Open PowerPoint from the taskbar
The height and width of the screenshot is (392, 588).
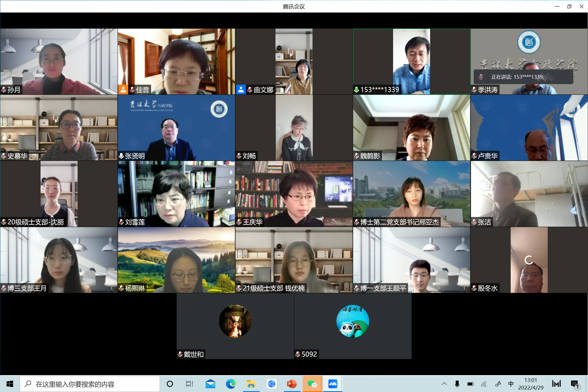point(292,384)
